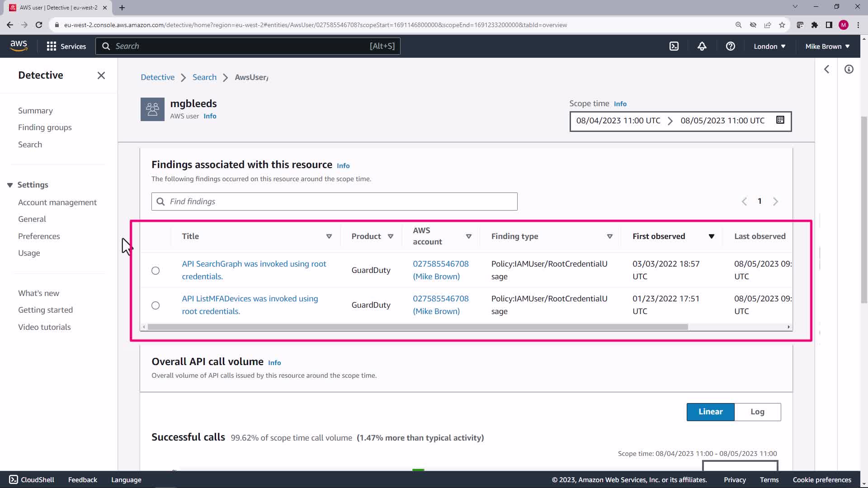868x488 pixels.
Task: Open the scope time calendar picker
Action: pos(780,120)
